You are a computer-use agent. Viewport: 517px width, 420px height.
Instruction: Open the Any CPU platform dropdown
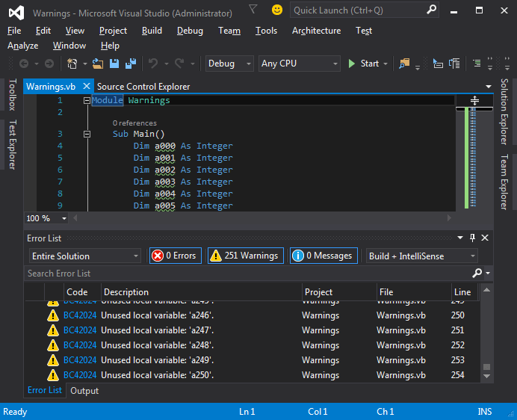point(299,64)
